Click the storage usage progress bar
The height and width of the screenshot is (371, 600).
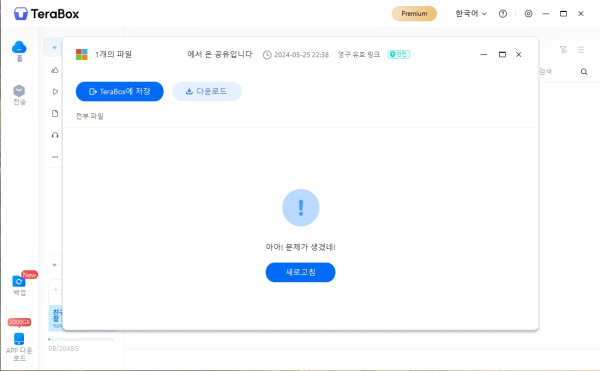coord(81,339)
